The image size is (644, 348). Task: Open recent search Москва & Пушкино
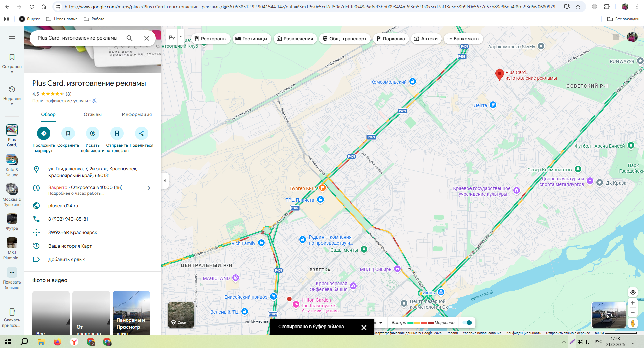(12, 195)
